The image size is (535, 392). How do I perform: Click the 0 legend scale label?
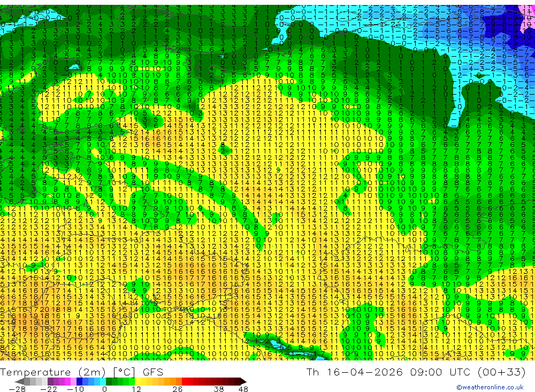105,389
